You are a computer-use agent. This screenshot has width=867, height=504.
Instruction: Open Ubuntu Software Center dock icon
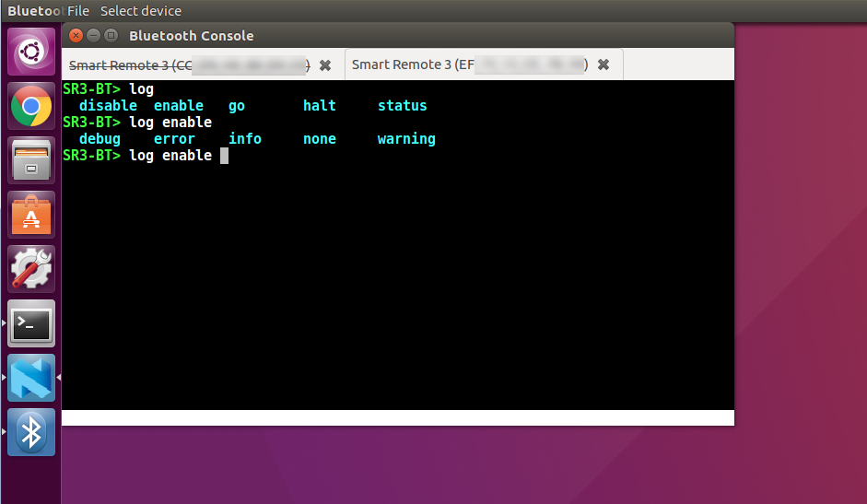[31, 214]
